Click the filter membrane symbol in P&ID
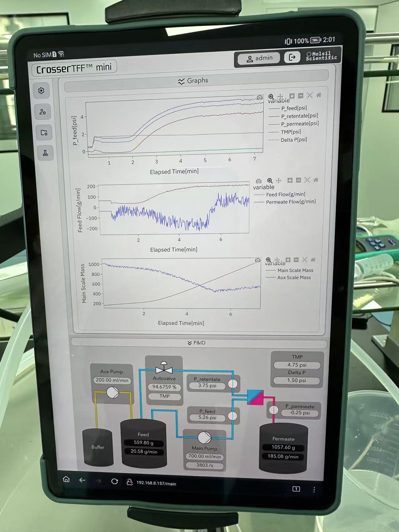Screen dimensions: 399x532 [255, 397]
